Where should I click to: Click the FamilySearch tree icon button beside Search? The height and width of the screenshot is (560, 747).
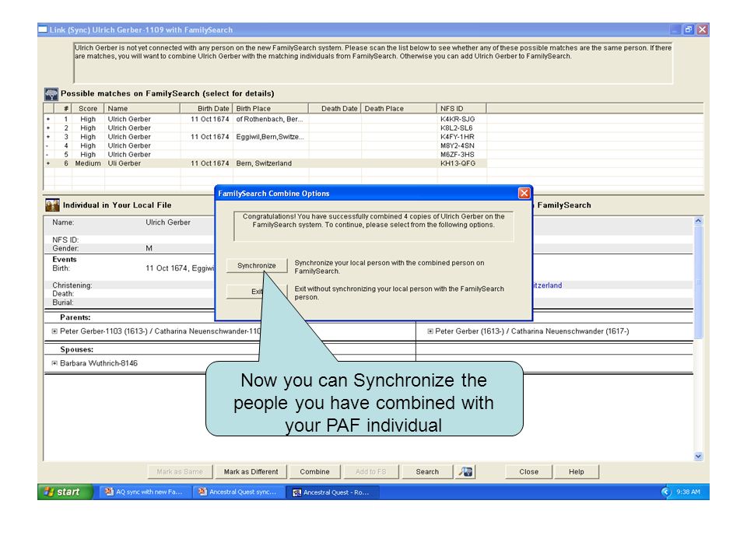click(465, 471)
